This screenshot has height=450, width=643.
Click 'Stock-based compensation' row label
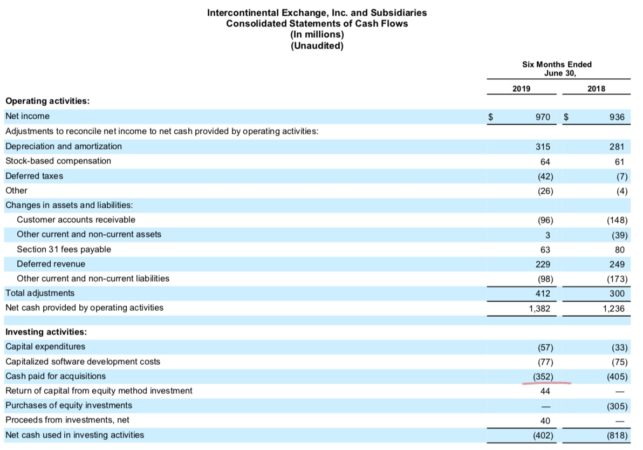(x=58, y=161)
